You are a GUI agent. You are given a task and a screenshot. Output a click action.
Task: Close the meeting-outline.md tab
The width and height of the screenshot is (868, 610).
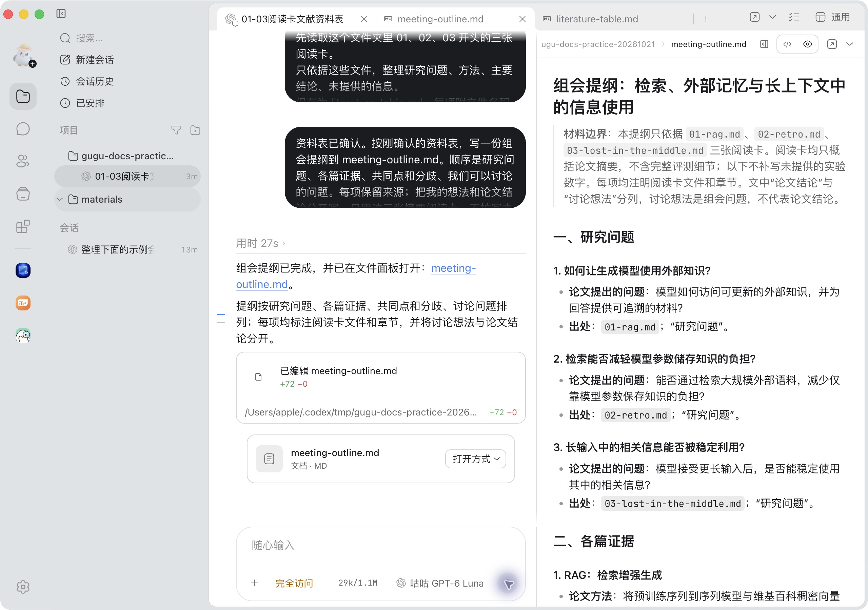(x=522, y=19)
